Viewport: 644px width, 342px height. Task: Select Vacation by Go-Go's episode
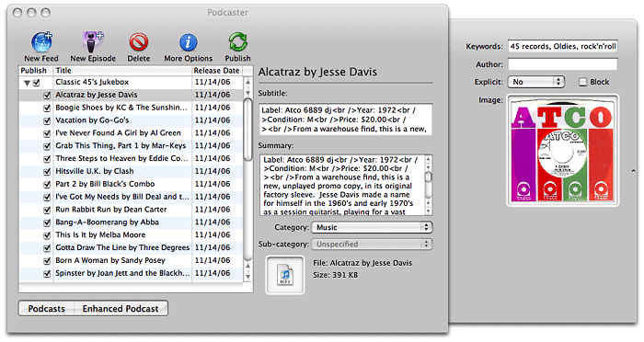[x=131, y=120]
